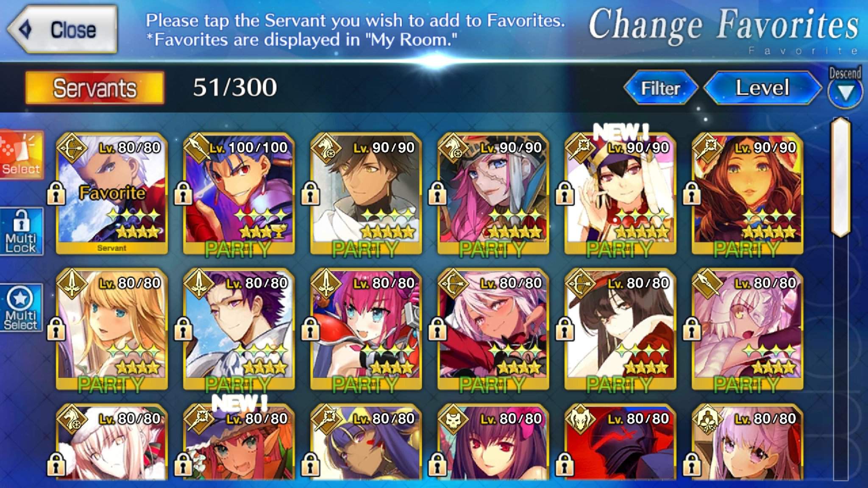
Task: Select the pink-haired Rider Lv. 90/90 card
Action: point(493,194)
